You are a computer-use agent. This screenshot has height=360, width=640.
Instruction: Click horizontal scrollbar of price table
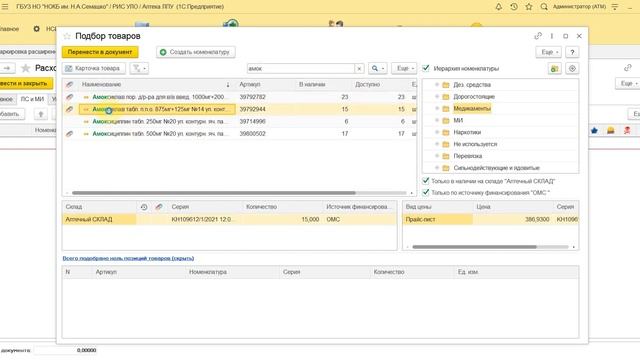[474, 247]
